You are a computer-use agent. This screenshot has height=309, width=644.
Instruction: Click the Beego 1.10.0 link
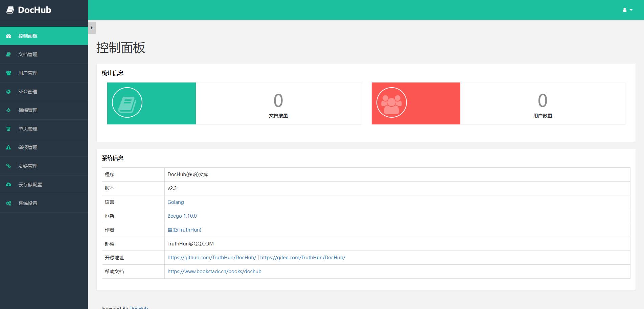pyautogui.click(x=182, y=216)
